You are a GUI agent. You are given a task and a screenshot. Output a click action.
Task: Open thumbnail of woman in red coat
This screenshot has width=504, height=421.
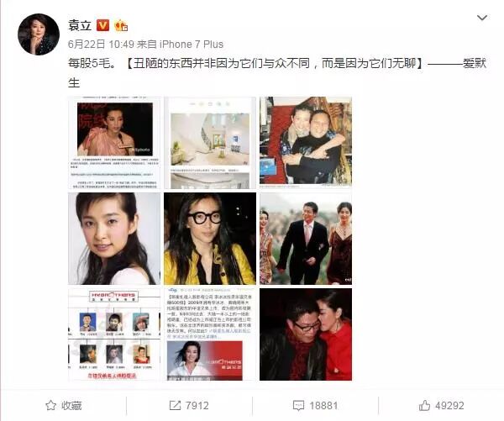306,334
